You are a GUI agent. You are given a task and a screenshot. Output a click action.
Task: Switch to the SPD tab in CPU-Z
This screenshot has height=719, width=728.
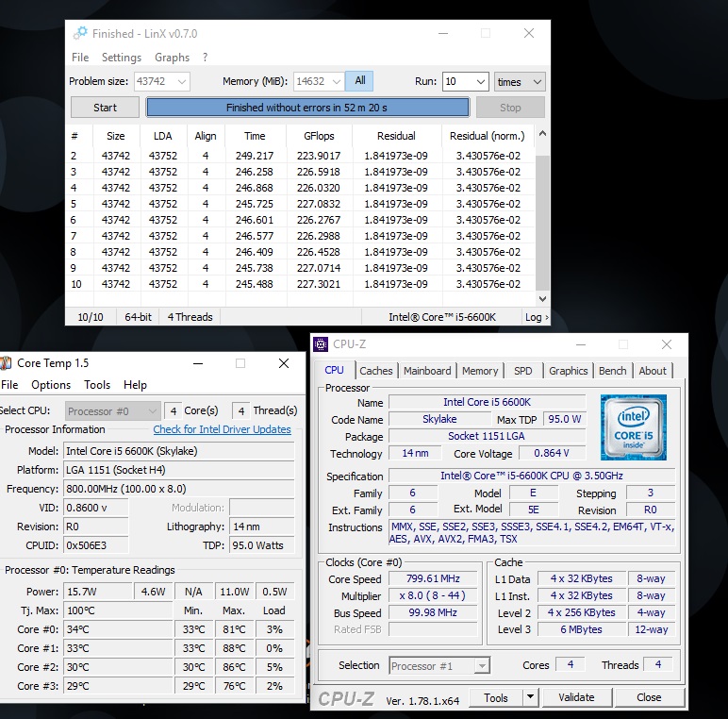point(522,371)
